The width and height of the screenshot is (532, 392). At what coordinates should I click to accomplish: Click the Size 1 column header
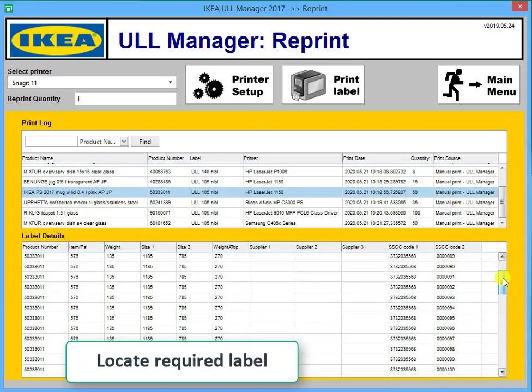click(x=159, y=247)
